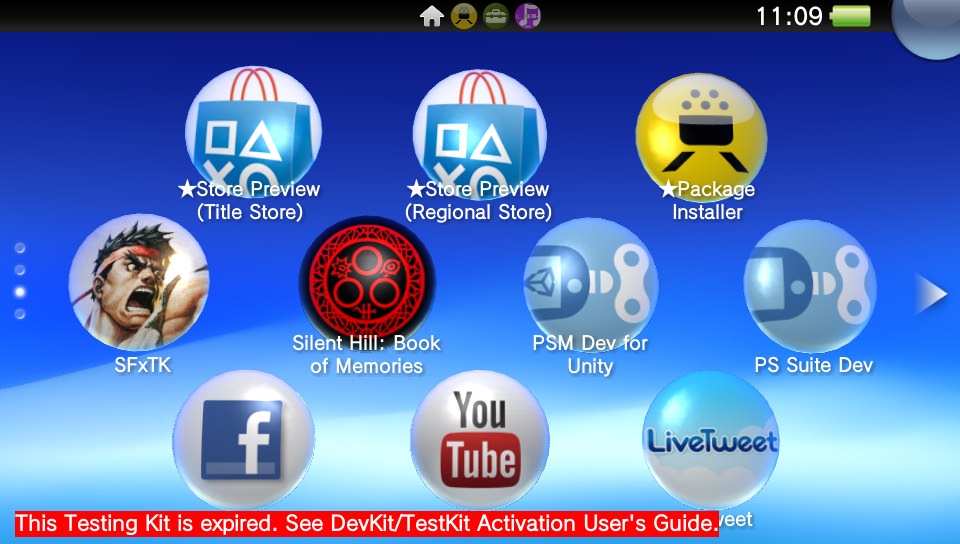Jump to second home page dot

click(x=20, y=270)
